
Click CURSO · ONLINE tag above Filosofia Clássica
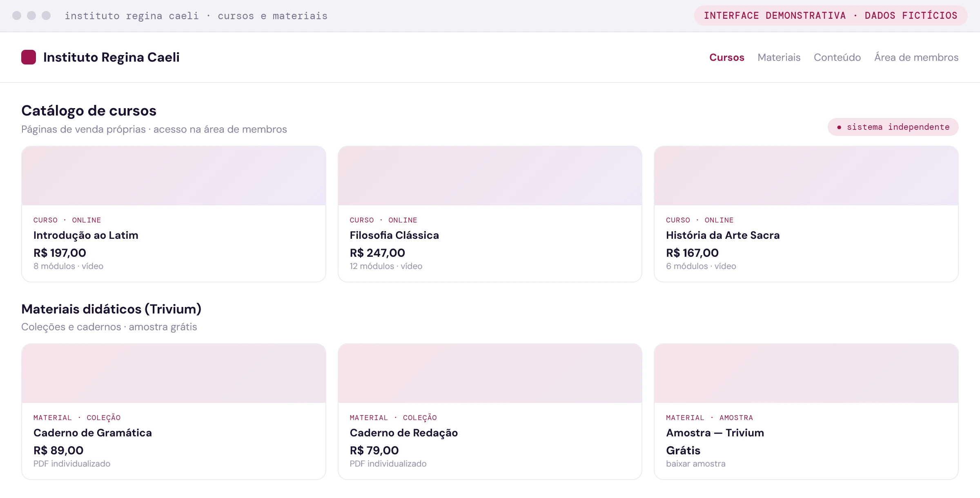(383, 220)
